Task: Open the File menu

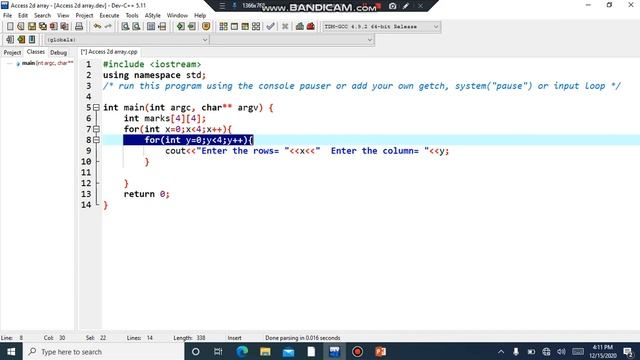Action: coord(7,16)
